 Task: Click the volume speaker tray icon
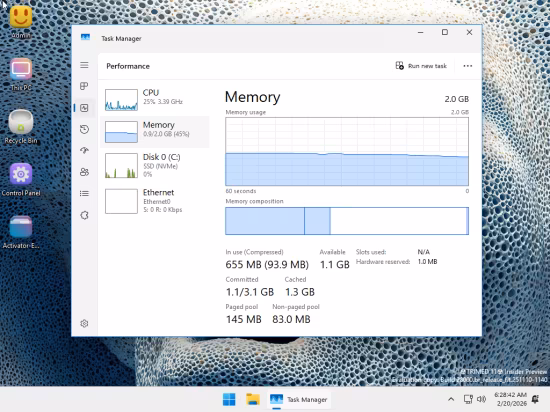point(482,399)
